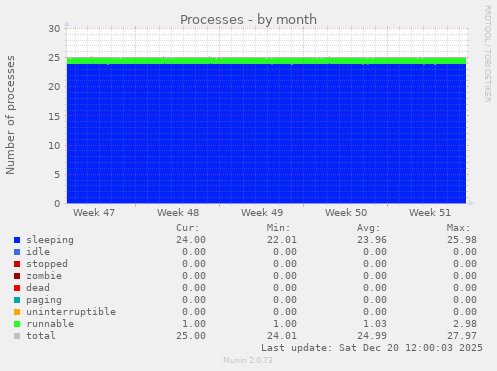Image resolution: width=497 pixels, height=371 pixels.
Task: Select the 'dead' legend label
Action: coord(38,288)
